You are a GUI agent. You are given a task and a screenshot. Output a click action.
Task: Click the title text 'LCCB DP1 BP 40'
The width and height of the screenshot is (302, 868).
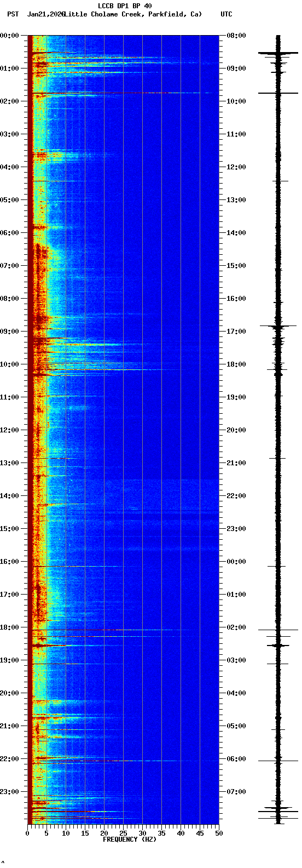[x=125, y=6]
